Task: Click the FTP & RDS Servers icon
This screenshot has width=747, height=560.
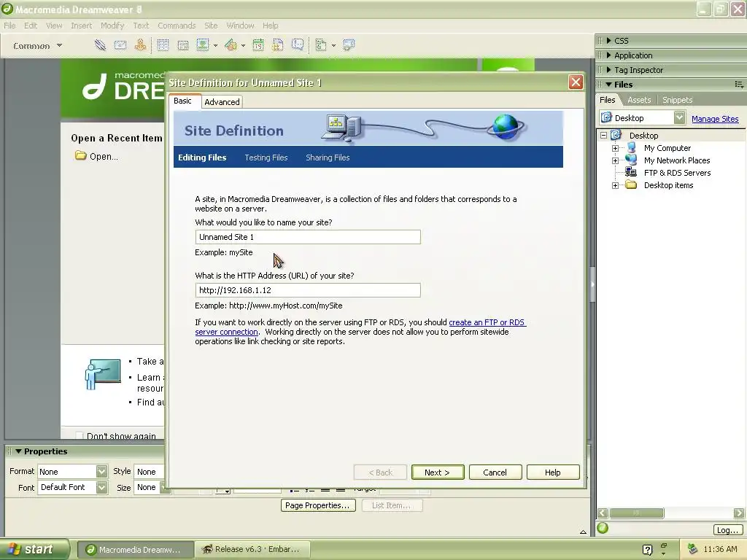Action: [x=631, y=172]
